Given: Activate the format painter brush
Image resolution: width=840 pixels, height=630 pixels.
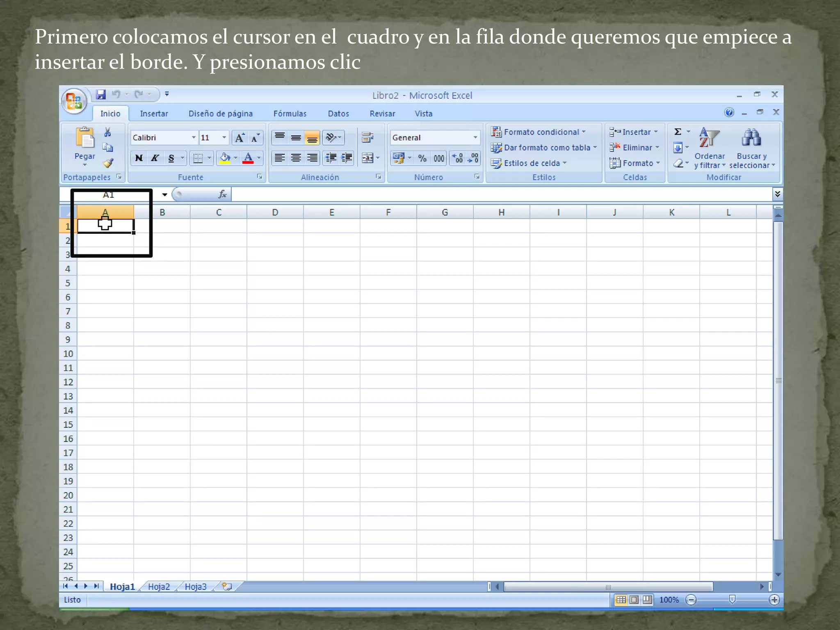Looking at the screenshot, I should point(108,163).
